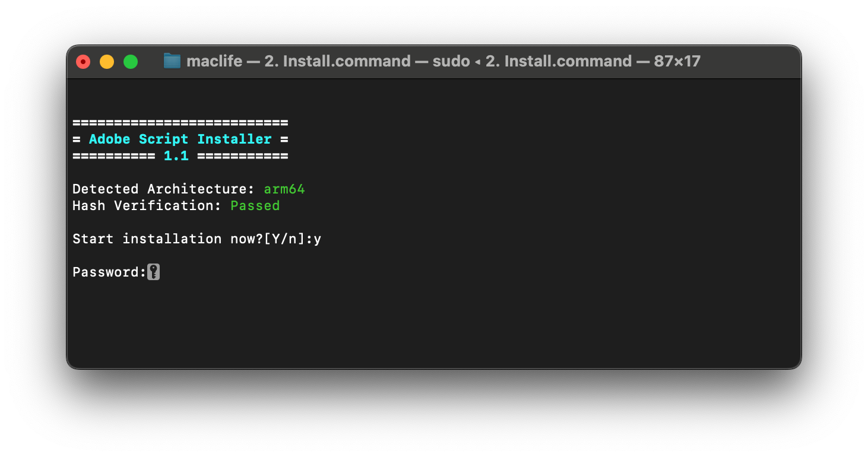
Task: Click the version number 1.1
Action: [176, 156]
